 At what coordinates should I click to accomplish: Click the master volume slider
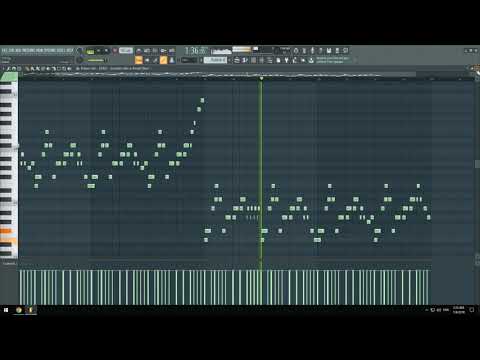coord(95,60)
